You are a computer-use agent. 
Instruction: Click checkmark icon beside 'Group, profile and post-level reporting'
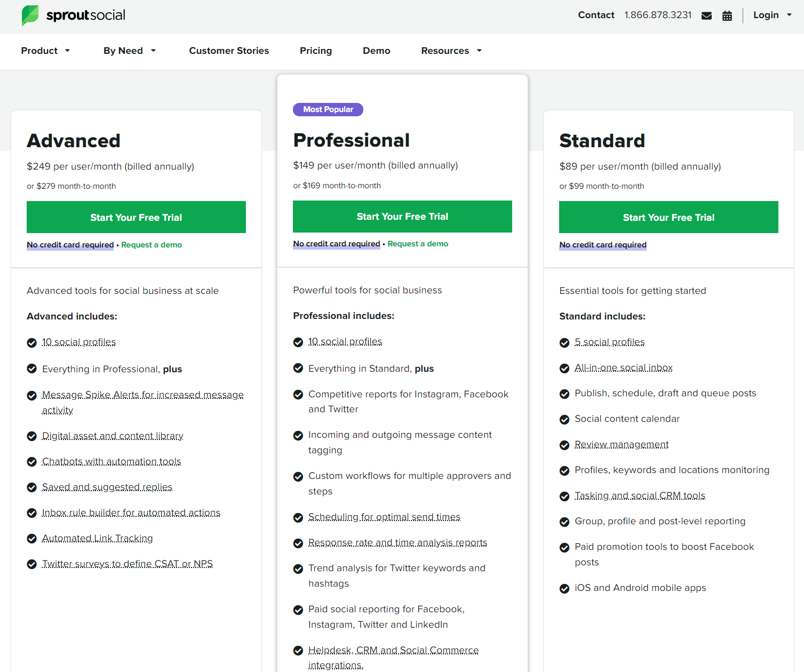564,522
